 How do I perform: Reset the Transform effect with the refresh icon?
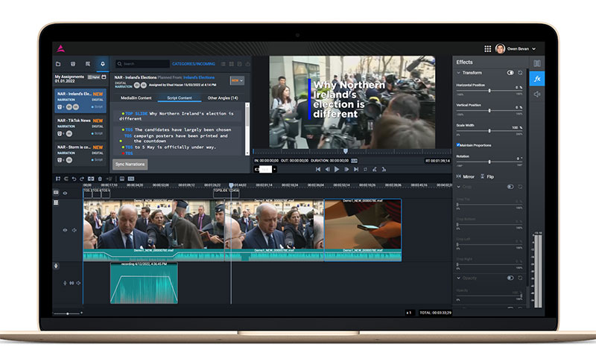(520, 73)
